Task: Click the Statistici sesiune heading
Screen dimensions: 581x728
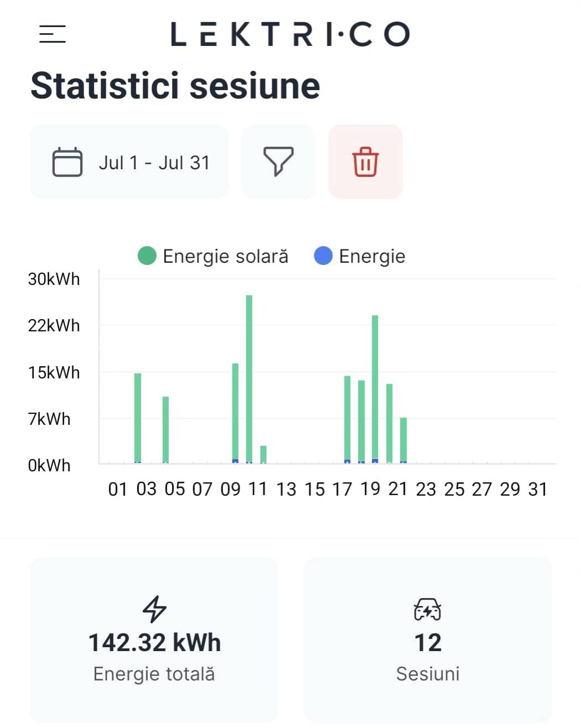Action: (175, 86)
